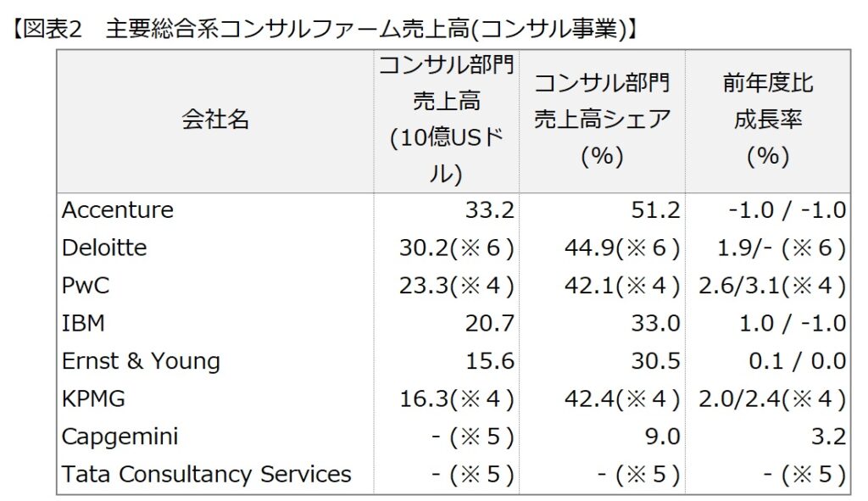This screenshot has width=868, height=501.
Task: Select KPMG's 42.4(※4) share cell
Action: [x=622, y=399]
